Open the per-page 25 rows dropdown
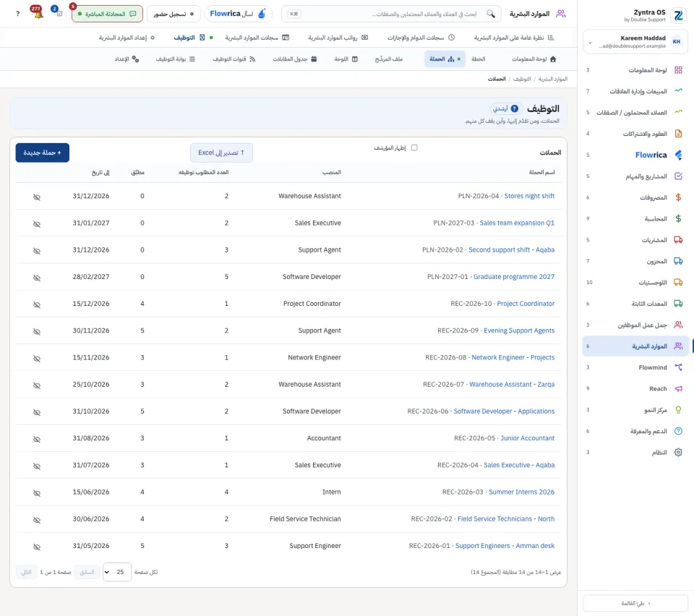 (x=117, y=572)
